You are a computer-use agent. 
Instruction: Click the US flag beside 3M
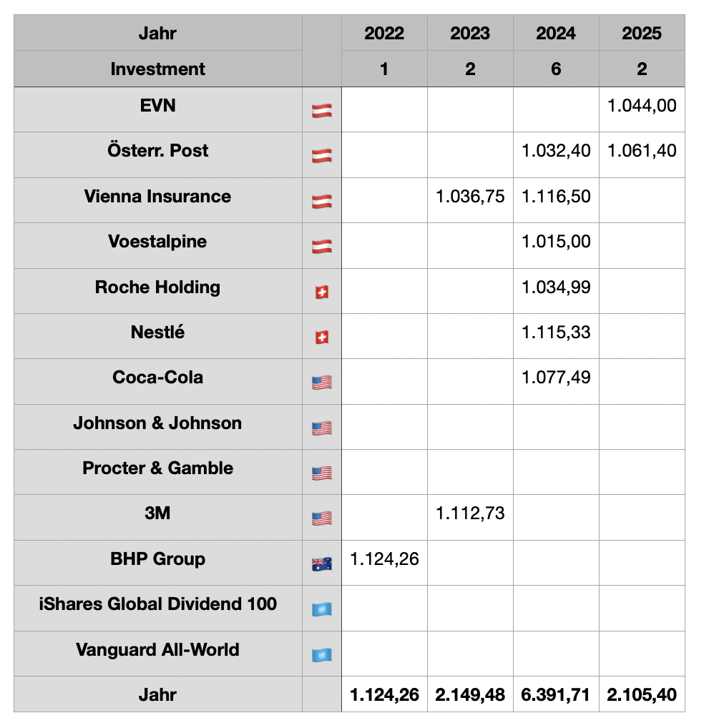point(321,518)
